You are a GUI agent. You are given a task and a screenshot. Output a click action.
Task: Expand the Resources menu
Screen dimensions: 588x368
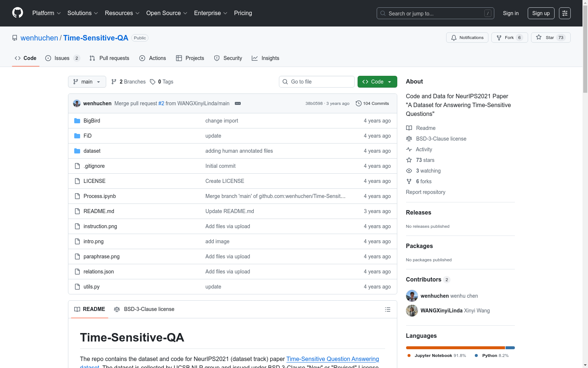coord(122,13)
